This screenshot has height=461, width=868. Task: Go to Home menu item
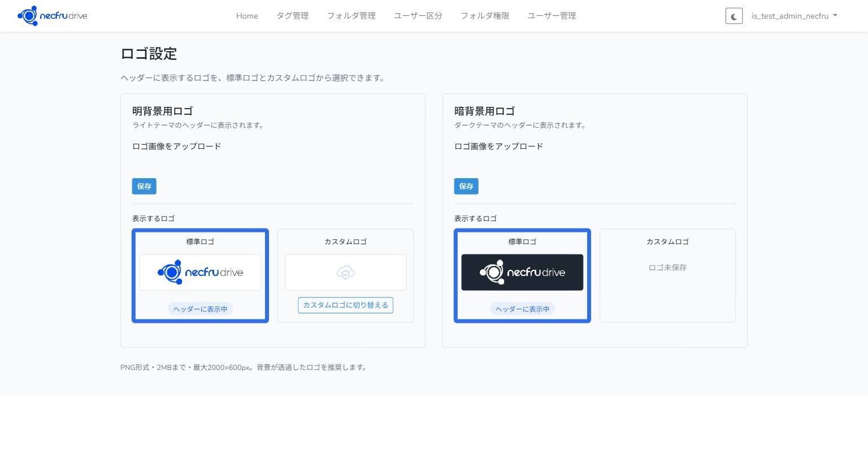(x=247, y=16)
